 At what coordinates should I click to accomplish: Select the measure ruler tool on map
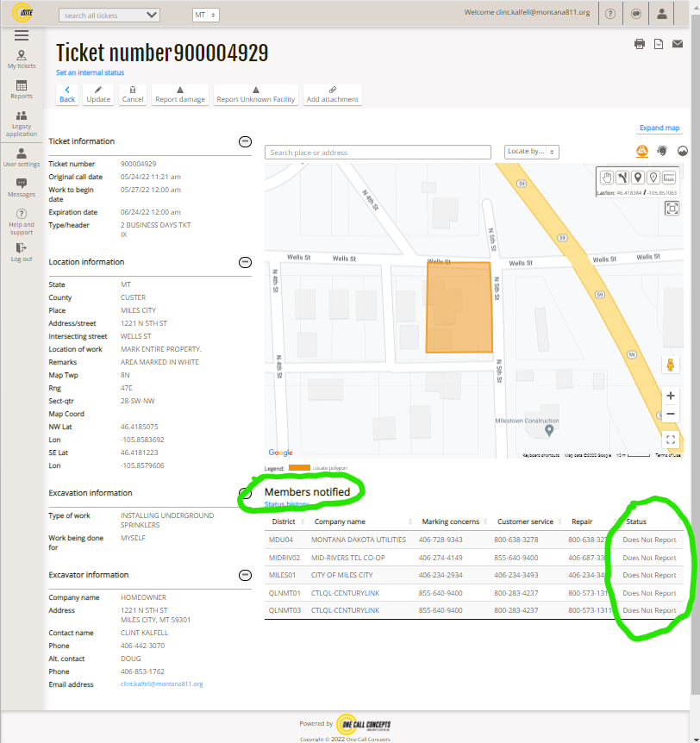(x=669, y=178)
